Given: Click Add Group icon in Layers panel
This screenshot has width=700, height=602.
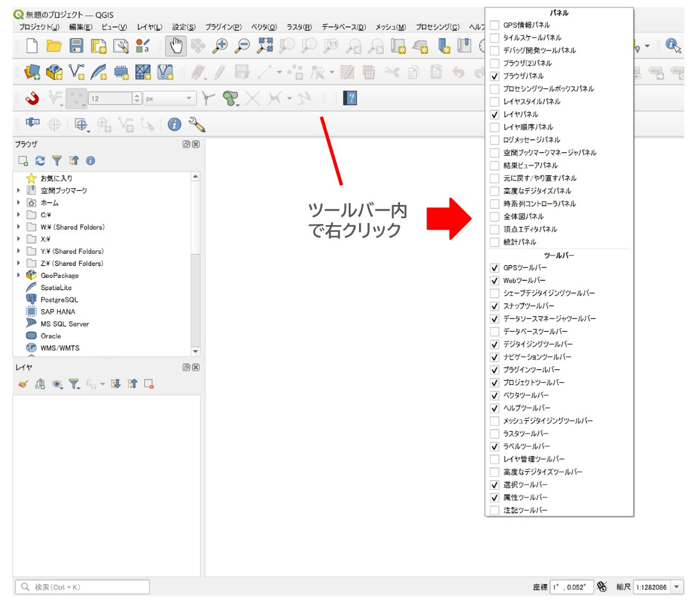Looking at the screenshot, I should [x=40, y=384].
